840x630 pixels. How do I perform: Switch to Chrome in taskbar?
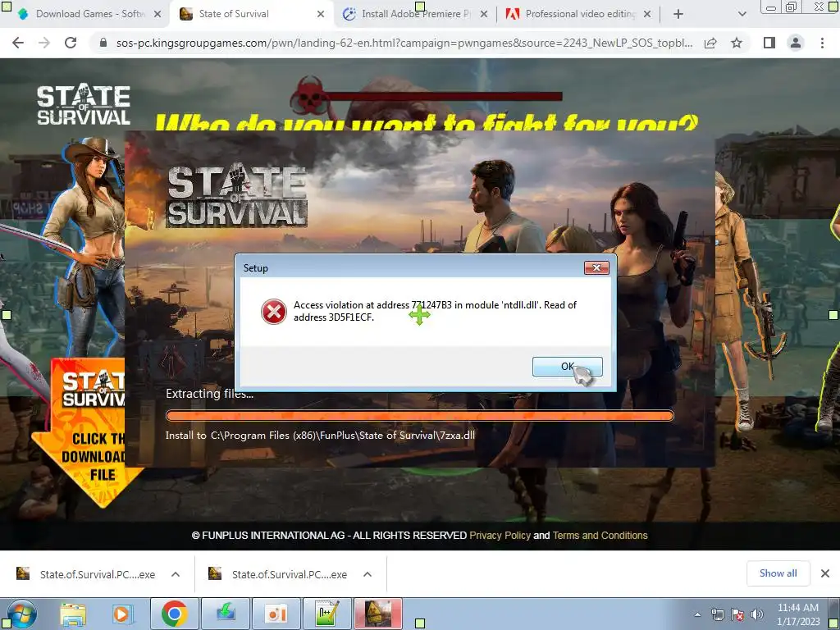coord(174,614)
